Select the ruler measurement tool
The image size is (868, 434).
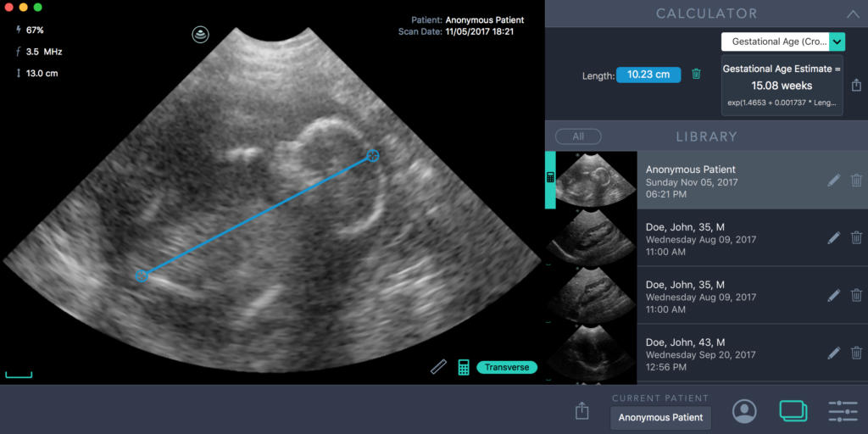438,367
